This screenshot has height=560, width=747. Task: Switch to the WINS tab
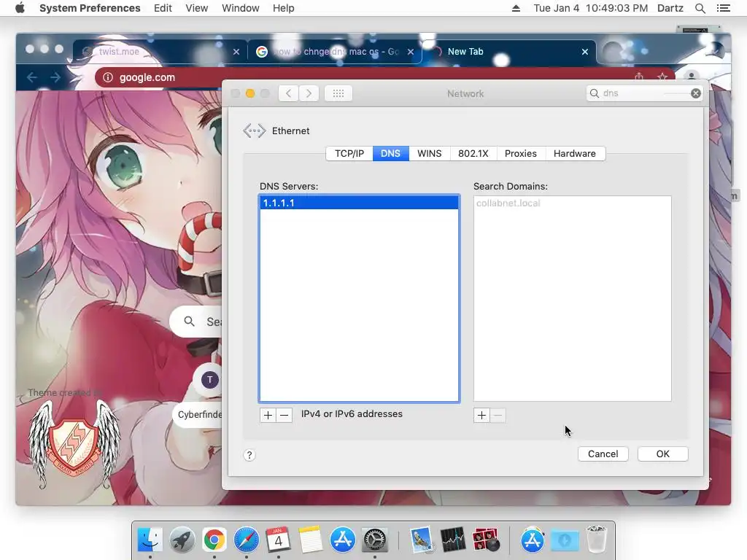click(429, 153)
